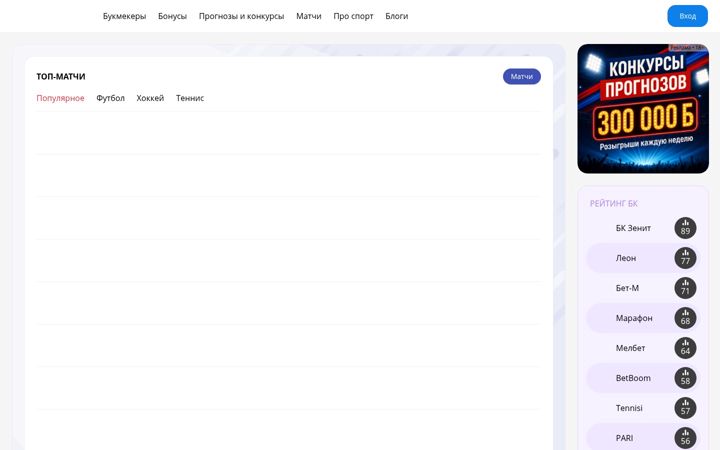The width and height of the screenshot is (720, 450).
Task: Open Прогнозы и конкурсы in navigation
Action: pos(242,16)
